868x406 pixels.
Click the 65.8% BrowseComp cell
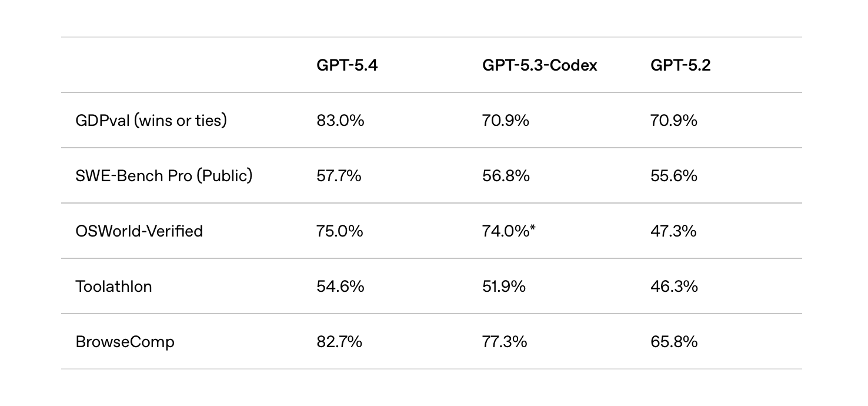674,342
